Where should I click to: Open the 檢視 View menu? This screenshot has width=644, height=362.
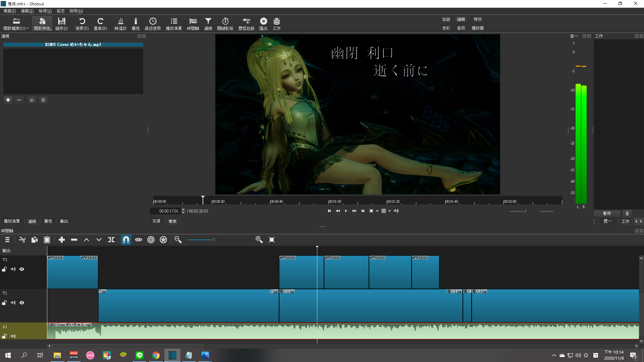[45, 11]
